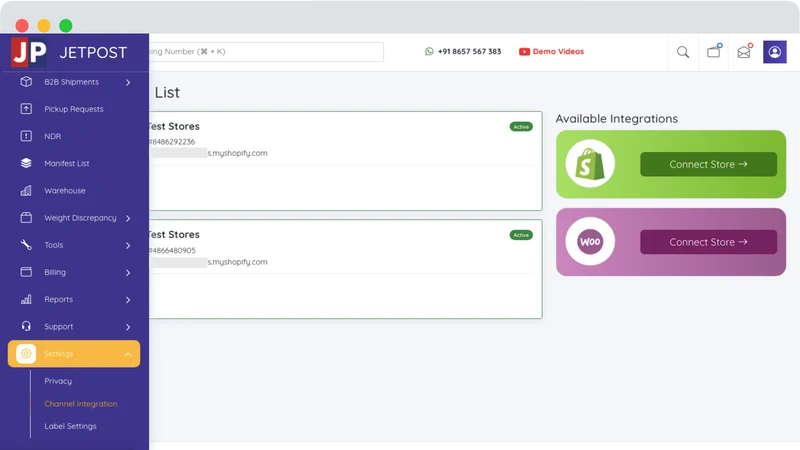Image resolution: width=800 pixels, height=450 pixels.
Task: Click the search magnifier icon
Action: click(x=683, y=52)
